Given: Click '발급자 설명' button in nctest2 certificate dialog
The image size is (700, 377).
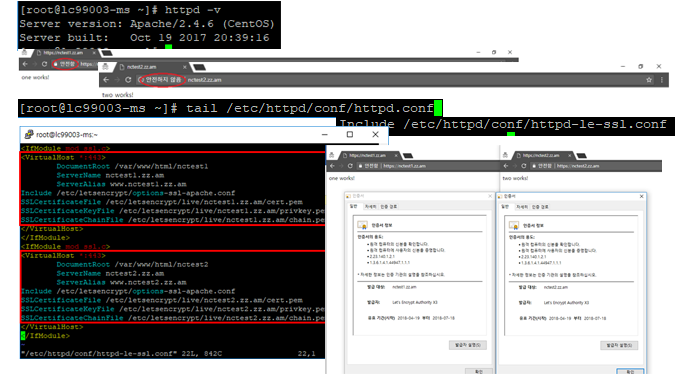Looking at the screenshot, I should [x=619, y=345].
